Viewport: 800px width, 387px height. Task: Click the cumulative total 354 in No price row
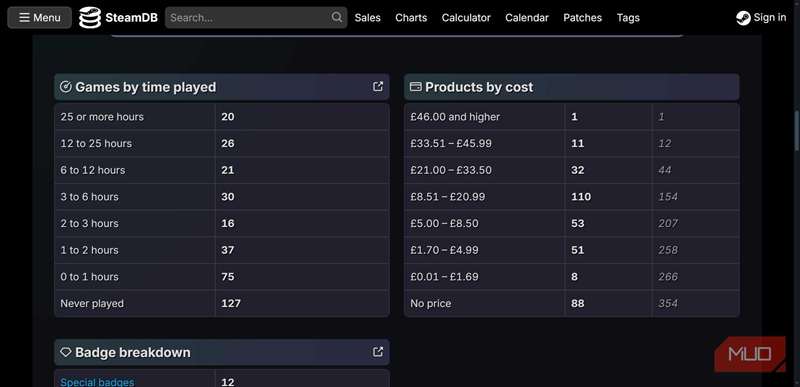(668, 303)
